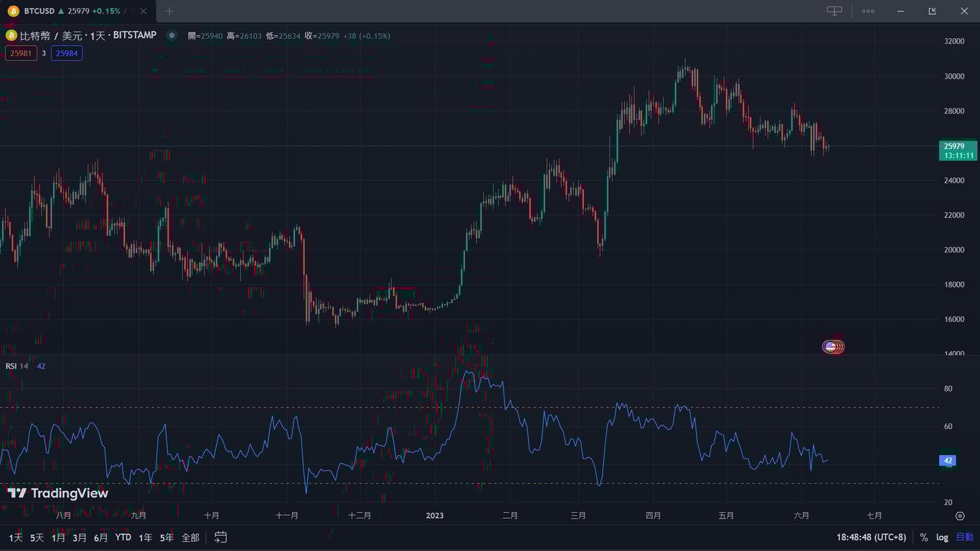Select the 全部 time range
The image size is (980, 551).
[x=190, y=537]
